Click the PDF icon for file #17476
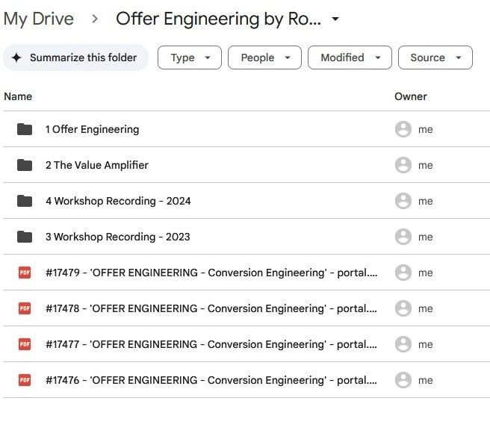Viewport: 490px width, 448px height. pyautogui.click(x=25, y=380)
